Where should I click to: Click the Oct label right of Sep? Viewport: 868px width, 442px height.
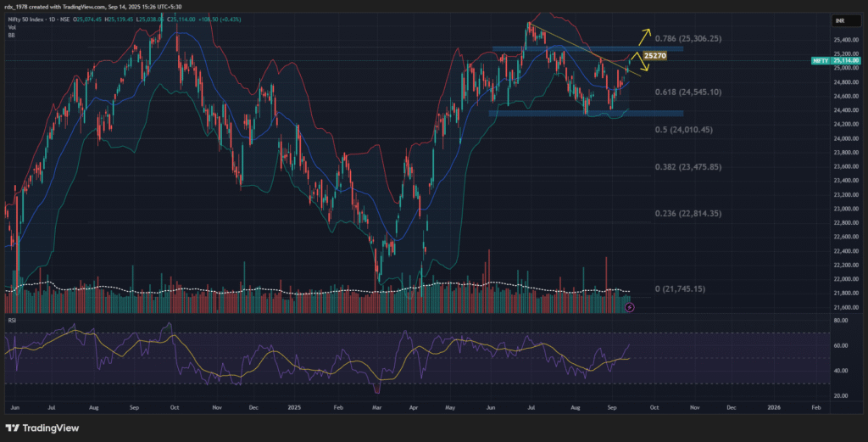click(655, 408)
